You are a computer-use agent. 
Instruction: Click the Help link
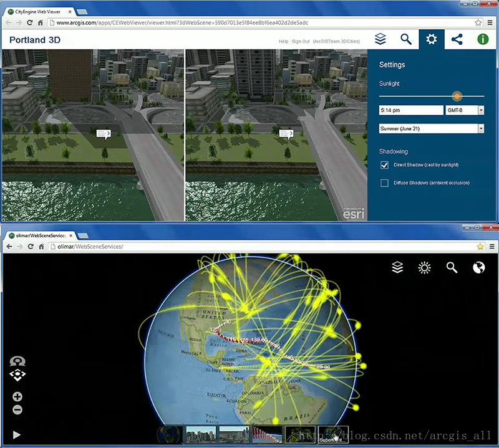[283, 41]
